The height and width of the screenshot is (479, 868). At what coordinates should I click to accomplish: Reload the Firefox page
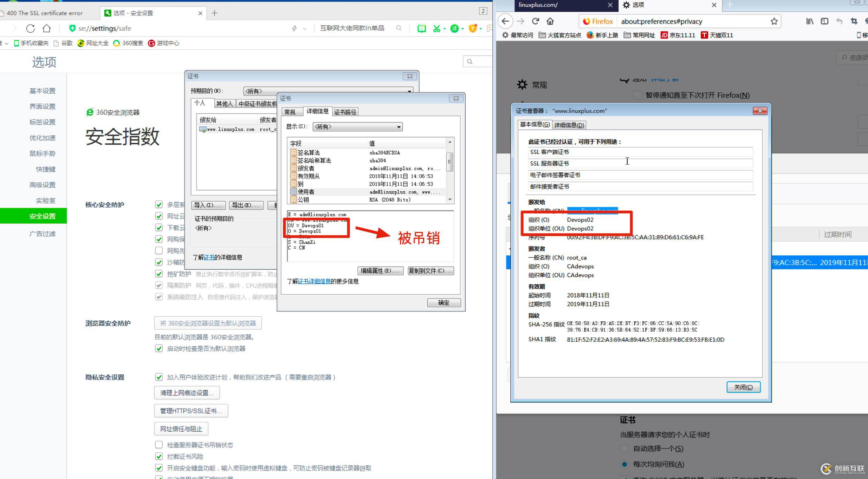click(535, 21)
